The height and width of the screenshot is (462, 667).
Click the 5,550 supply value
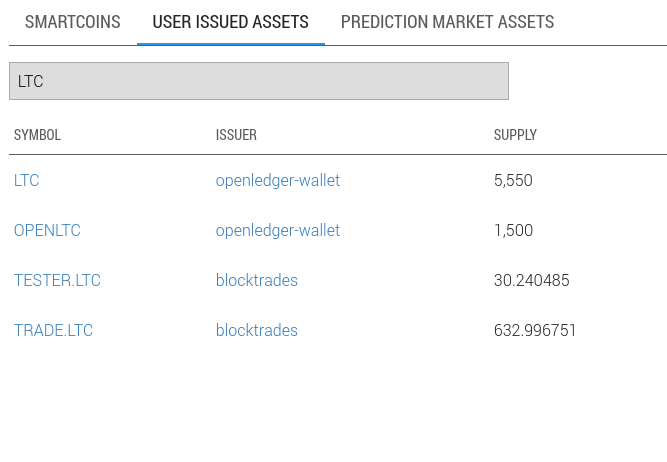tap(513, 181)
